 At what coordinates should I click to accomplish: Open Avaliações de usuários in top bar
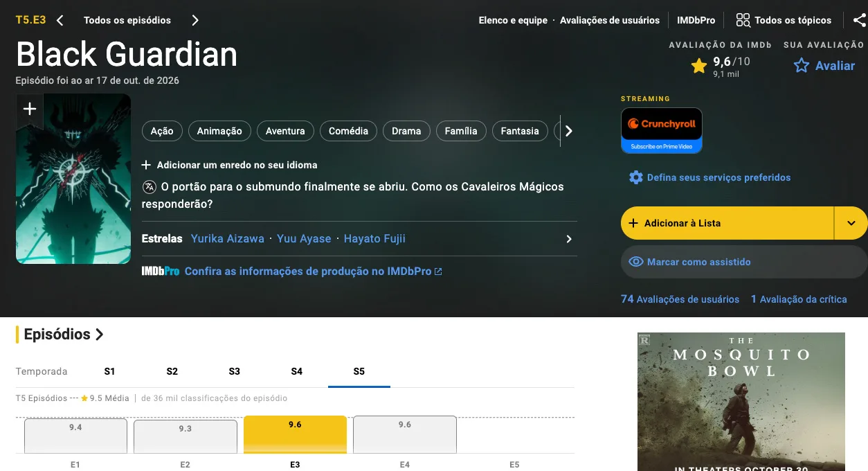610,20
